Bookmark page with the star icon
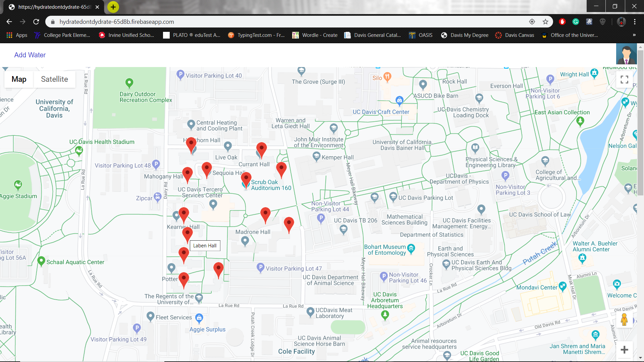644x362 pixels. tap(545, 22)
